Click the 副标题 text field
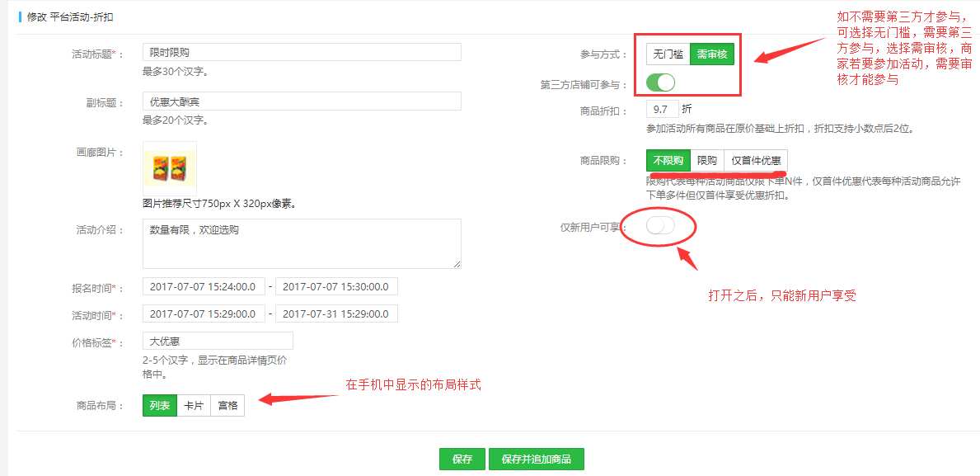 [x=301, y=101]
